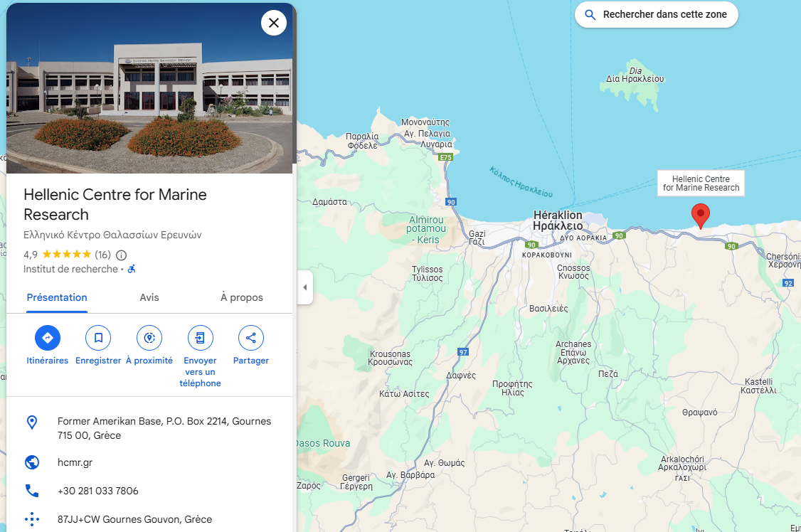801x532 pixels.
Task: Select the Présentation tab
Action: [57, 298]
